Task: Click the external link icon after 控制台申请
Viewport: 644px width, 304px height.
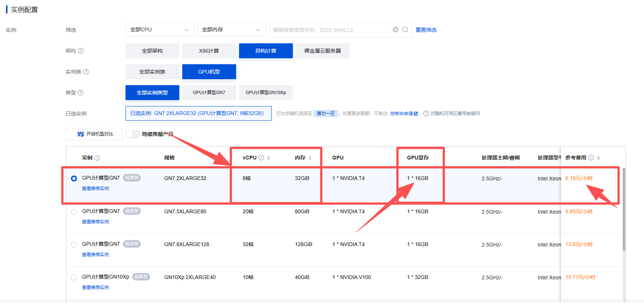Action: tap(416, 114)
